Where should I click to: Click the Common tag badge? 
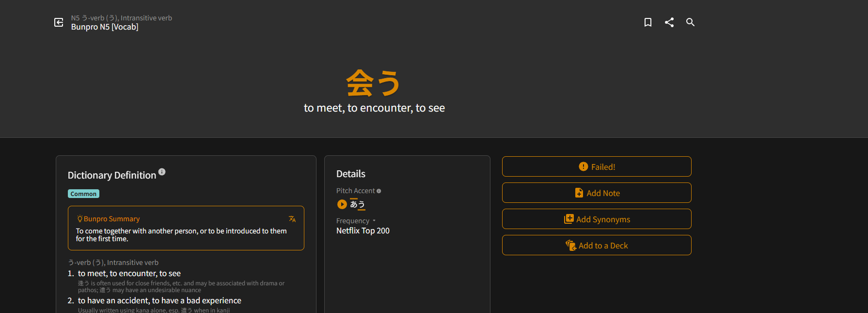(x=83, y=194)
